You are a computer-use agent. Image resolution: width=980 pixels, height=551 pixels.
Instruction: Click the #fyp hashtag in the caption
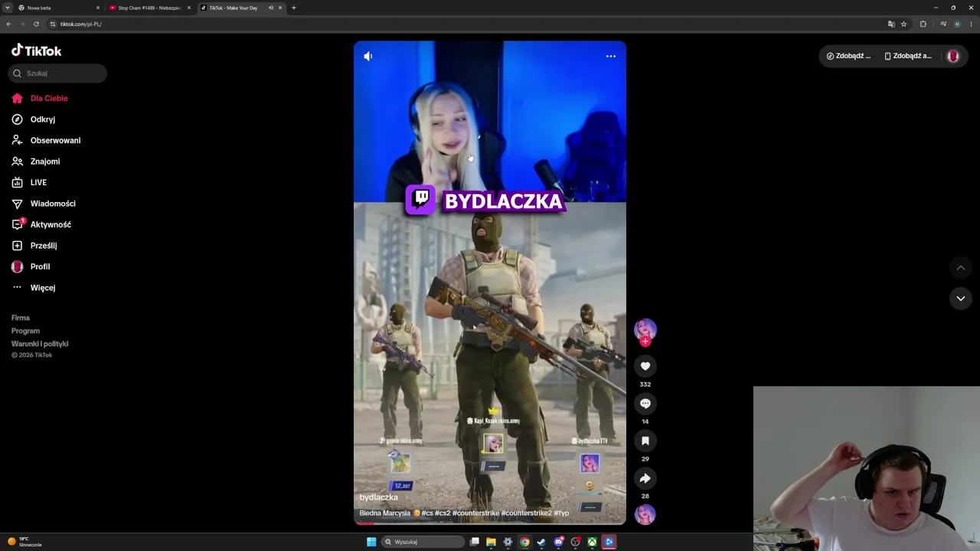coord(561,513)
